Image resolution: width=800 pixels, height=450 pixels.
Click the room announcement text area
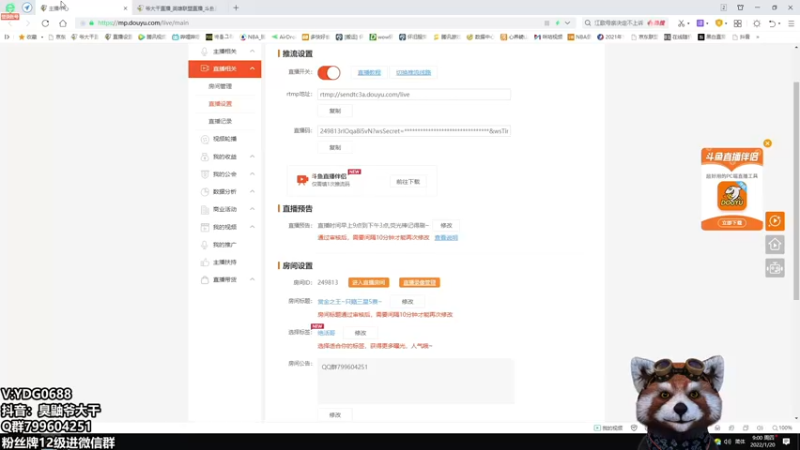pyautogui.click(x=416, y=381)
